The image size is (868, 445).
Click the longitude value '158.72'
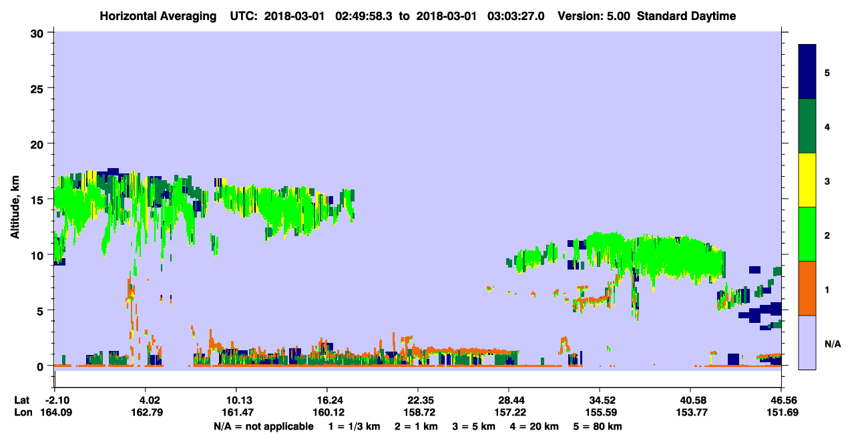(418, 413)
